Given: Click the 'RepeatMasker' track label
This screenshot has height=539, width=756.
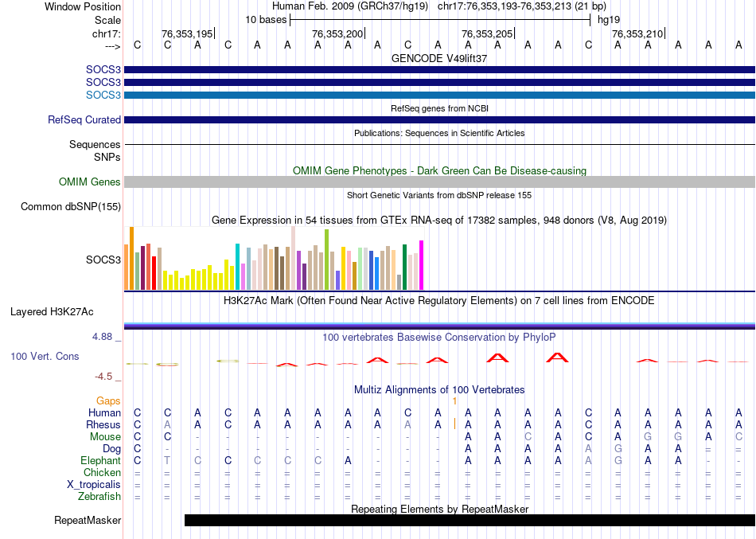Looking at the screenshot, I should coord(88,521).
